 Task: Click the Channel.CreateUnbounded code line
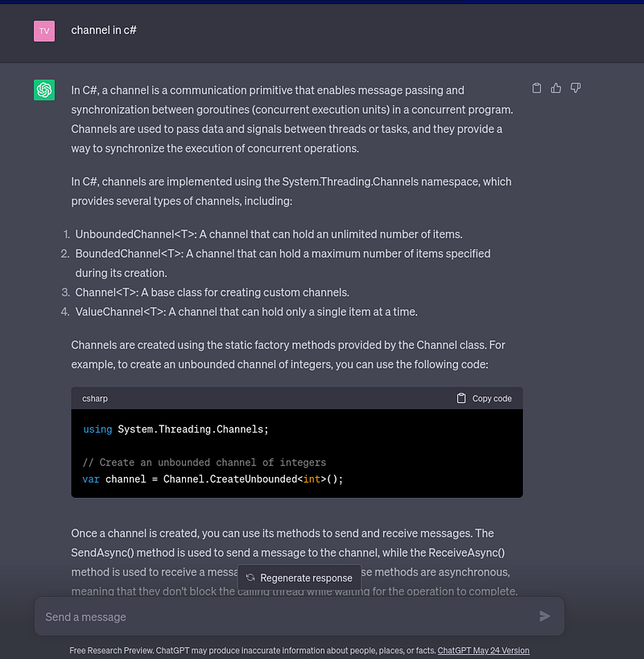pos(213,479)
